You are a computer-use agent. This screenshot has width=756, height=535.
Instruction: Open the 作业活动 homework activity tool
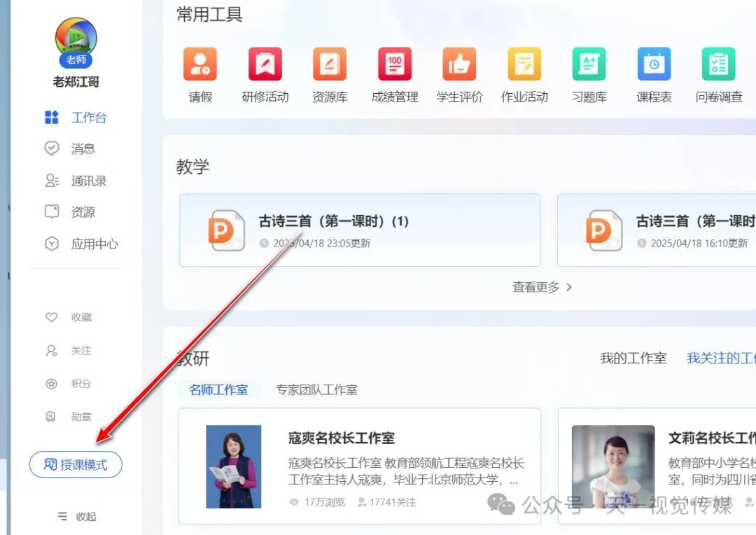click(x=524, y=75)
